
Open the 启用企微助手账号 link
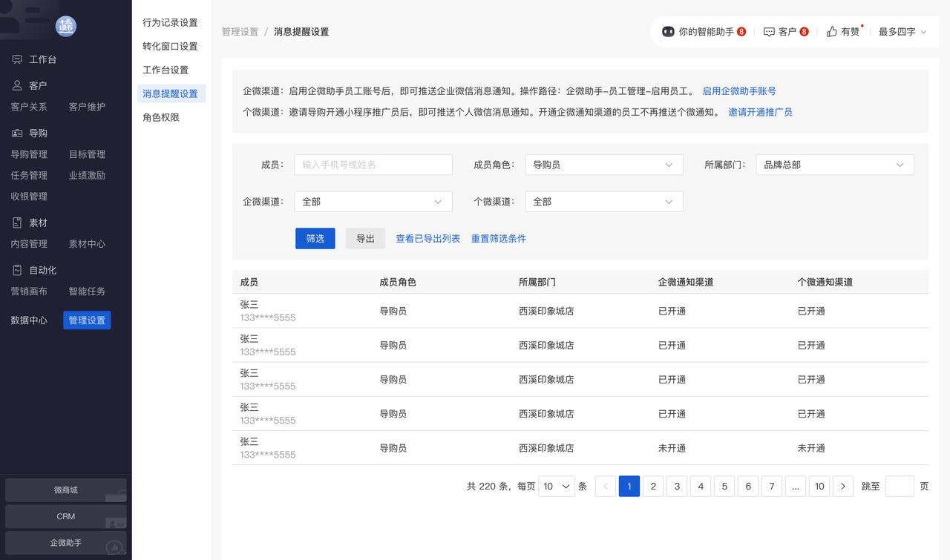pyautogui.click(x=739, y=91)
